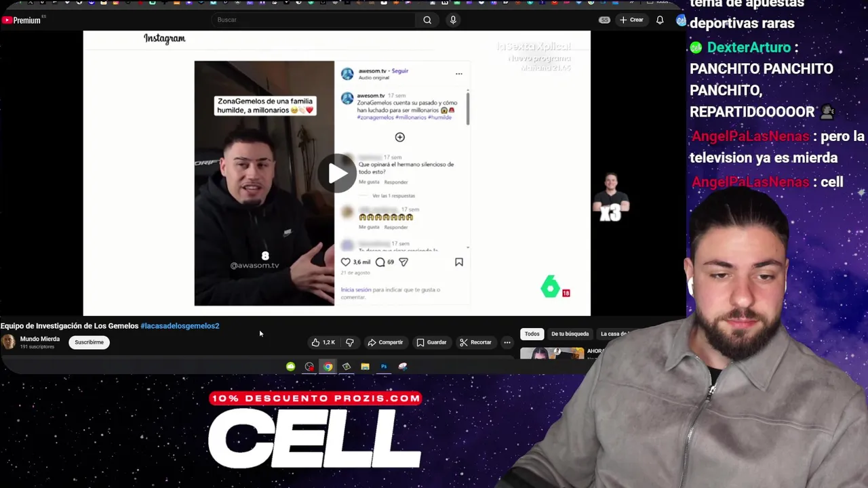Viewport: 868px width, 488px height.
Task: Select De tu búsqueda chip
Action: [570, 333]
